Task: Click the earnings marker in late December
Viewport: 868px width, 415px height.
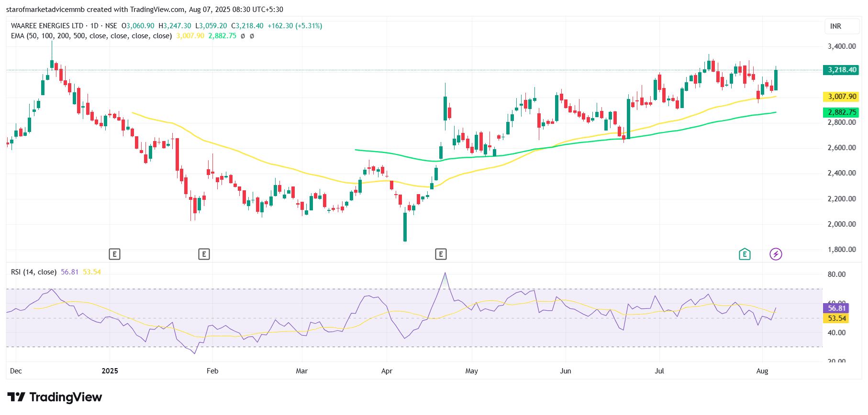Action: pos(114,254)
